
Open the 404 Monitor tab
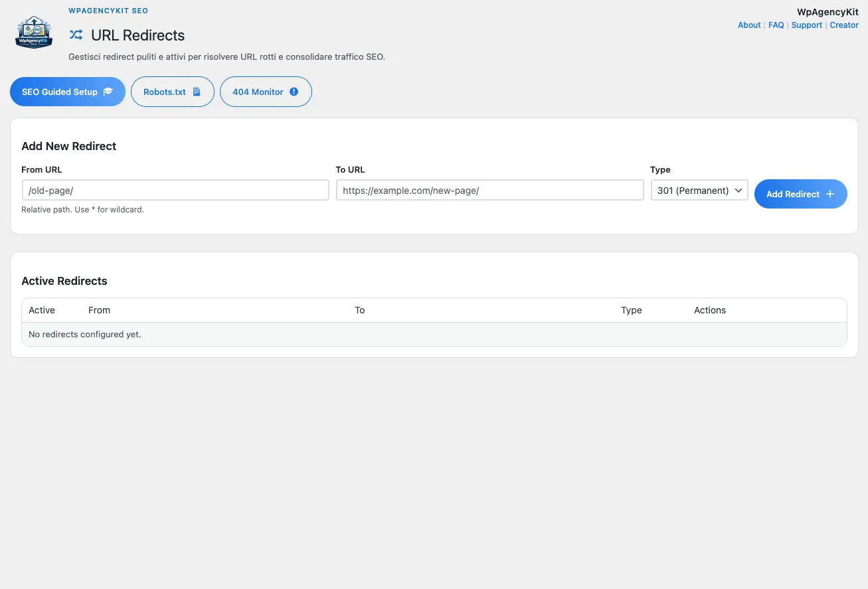click(266, 92)
